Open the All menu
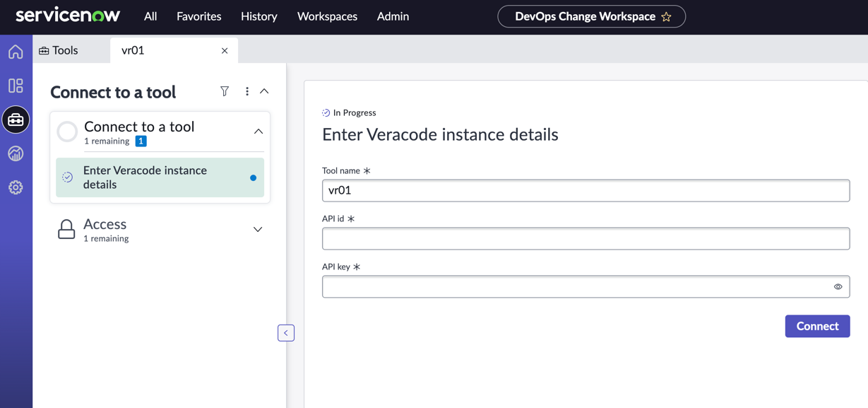Image resolution: width=868 pixels, height=408 pixels. click(150, 16)
